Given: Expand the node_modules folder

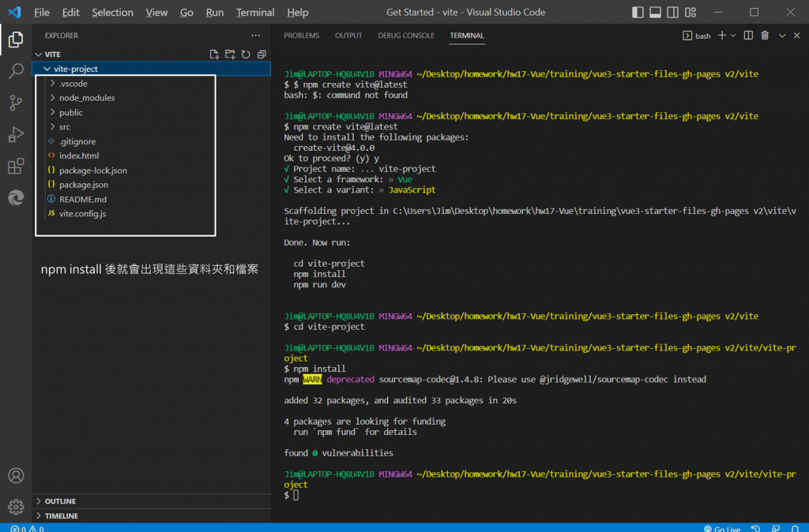Looking at the screenshot, I should coord(52,97).
